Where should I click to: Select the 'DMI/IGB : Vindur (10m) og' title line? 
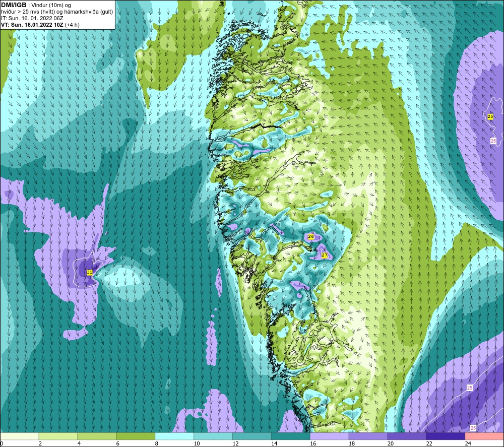(x=36, y=5)
